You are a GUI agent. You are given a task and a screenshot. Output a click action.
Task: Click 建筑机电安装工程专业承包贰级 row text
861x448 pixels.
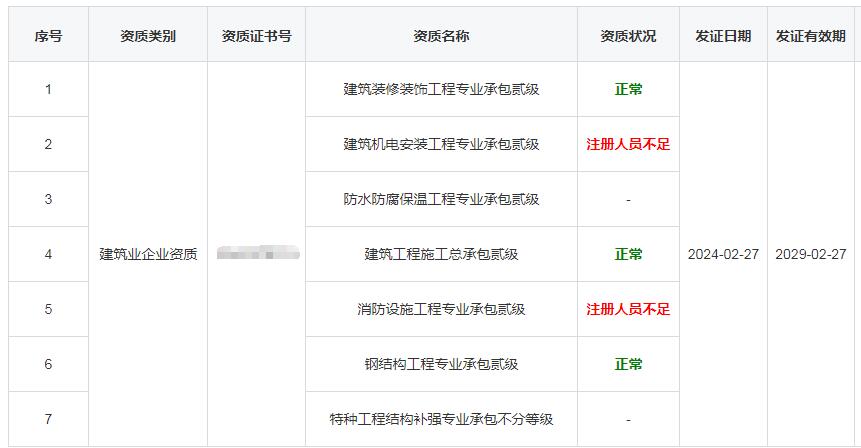pyautogui.click(x=441, y=144)
